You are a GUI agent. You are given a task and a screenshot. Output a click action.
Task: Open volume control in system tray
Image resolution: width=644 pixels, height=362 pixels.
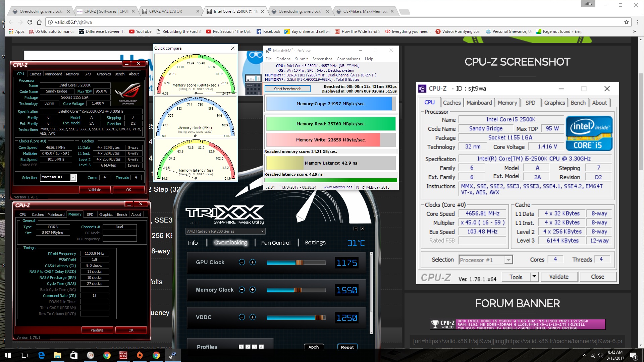600,355
